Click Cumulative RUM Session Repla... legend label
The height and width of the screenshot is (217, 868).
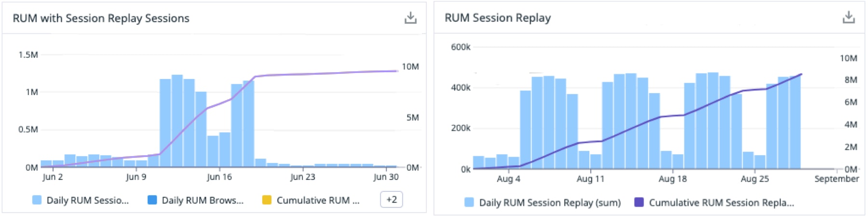tap(721, 203)
